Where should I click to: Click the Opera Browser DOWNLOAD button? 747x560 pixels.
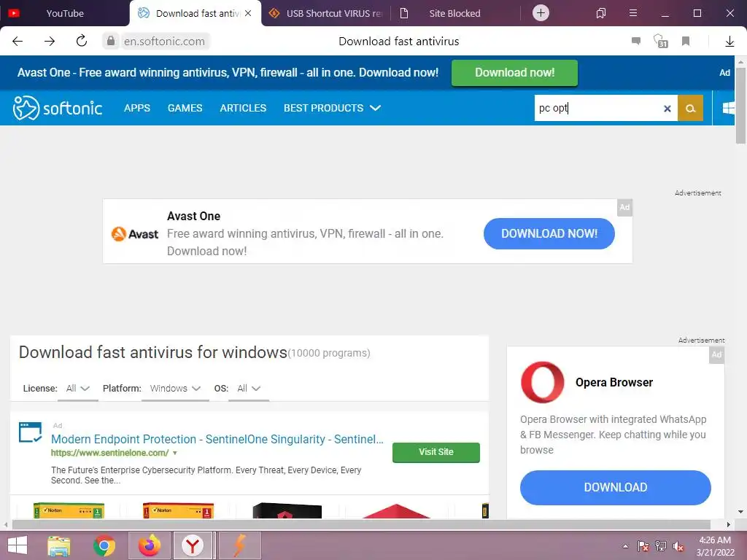click(x=616, y=488)
